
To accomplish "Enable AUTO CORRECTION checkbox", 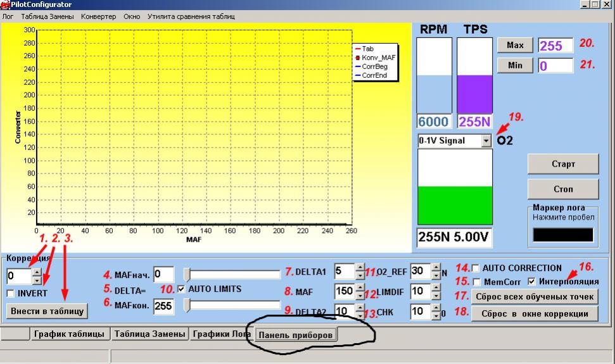I will click(x=476, y=268).
